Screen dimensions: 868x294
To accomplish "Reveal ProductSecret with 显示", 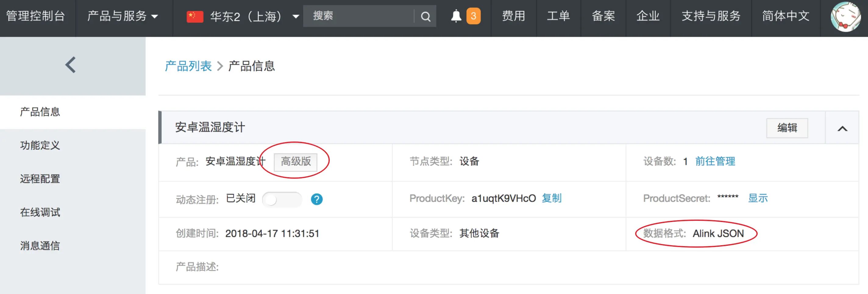I will [758, 198].
